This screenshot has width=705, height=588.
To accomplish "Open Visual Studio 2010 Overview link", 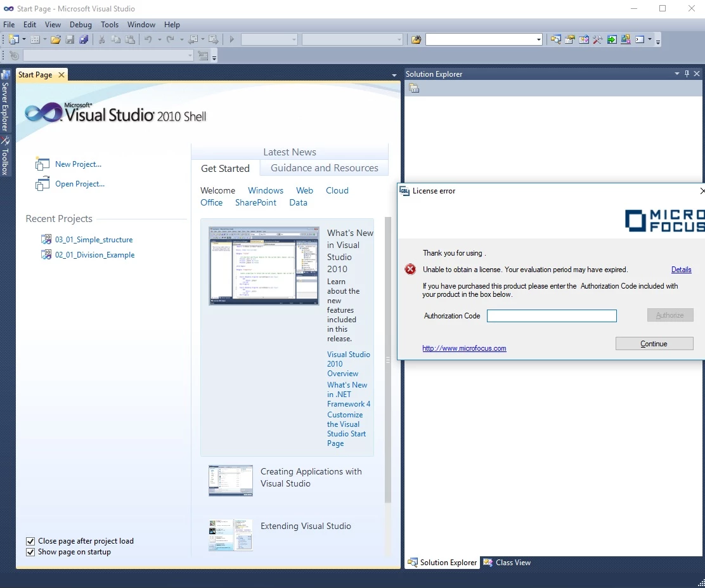I will click(x=349, y=364).
